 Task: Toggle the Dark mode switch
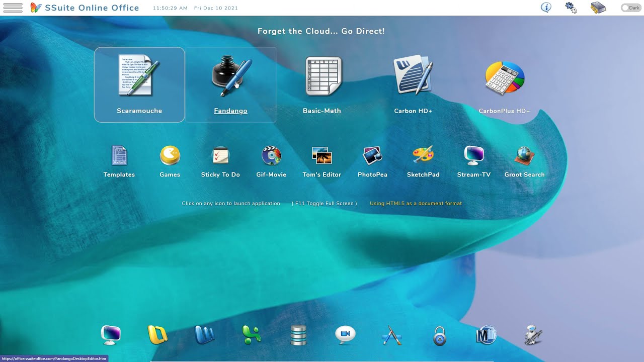[x=631, y=8]
